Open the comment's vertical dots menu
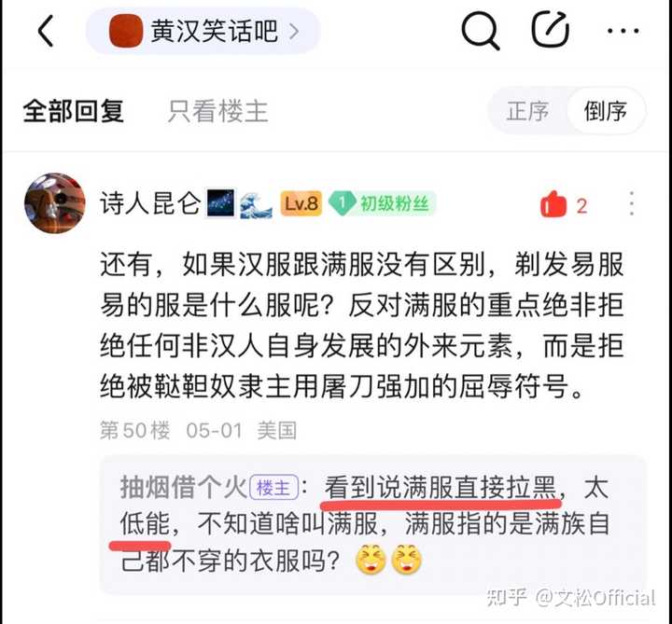This screenshot has height=624, width=672. pos(631,203)
